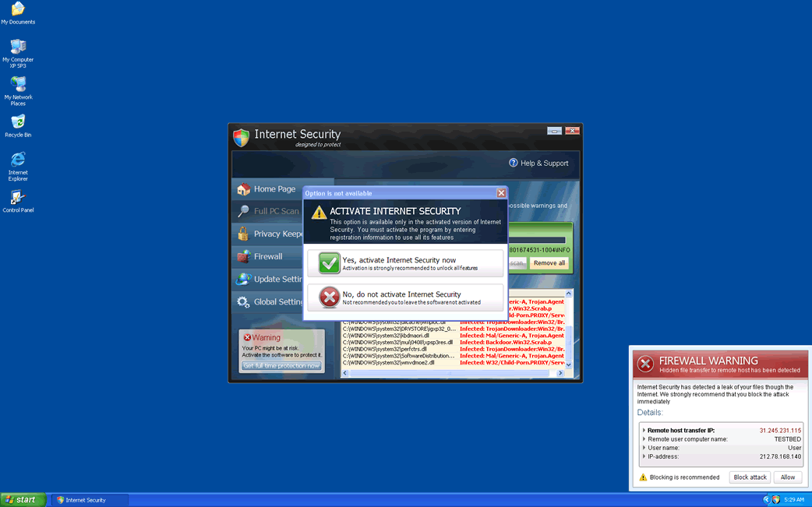This screenshot has height=507, width=812.
Task: Click the Allow button in firewall warning
Action: [788, 477]
